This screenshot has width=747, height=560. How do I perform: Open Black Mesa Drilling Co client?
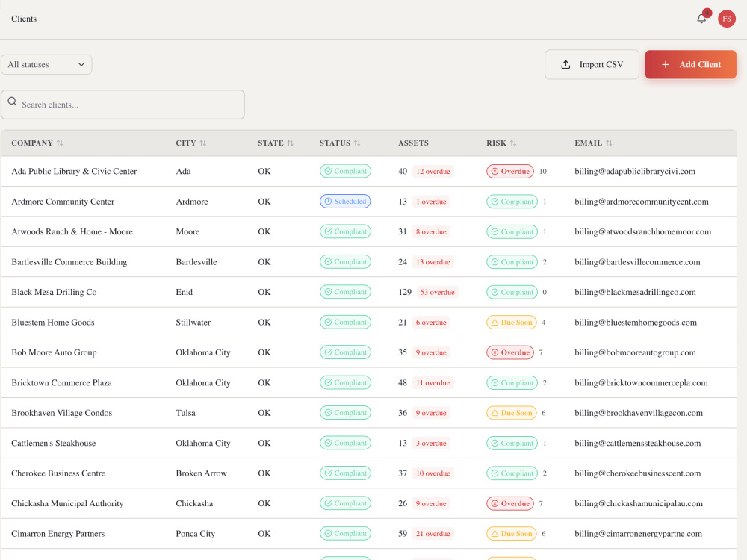coord(54,292)
